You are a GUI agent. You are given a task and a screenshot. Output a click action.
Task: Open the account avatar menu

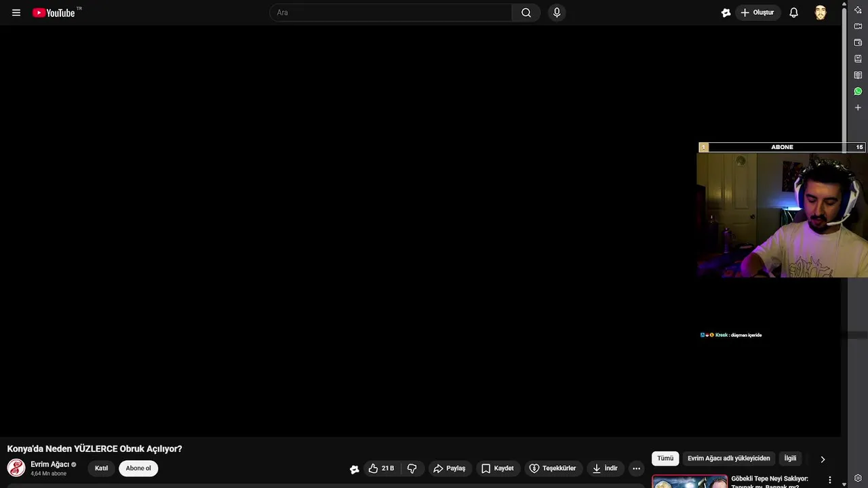click(821, 13)
